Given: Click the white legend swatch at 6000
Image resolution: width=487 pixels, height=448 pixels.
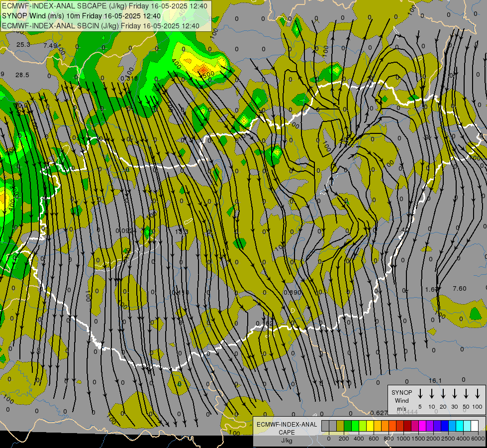Looking at the screenshot, I should tap(475, 426).
